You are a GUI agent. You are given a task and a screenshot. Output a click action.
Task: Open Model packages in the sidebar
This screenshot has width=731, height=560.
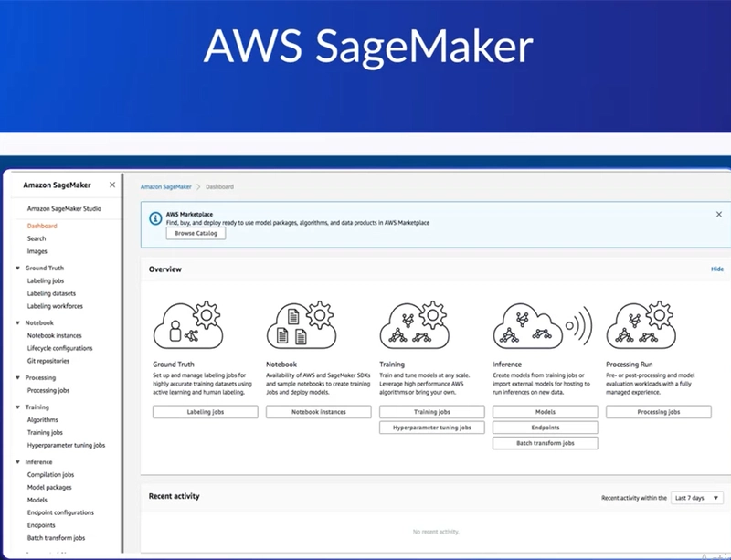(x=49, y=487)
